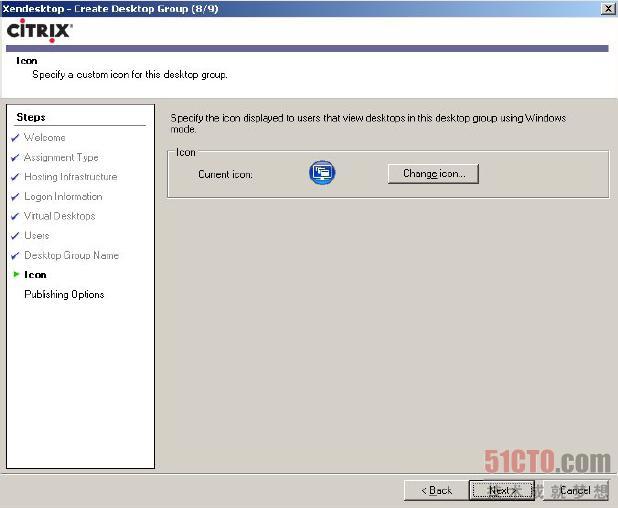Select the Publishing Options step

tap(64, 294)
